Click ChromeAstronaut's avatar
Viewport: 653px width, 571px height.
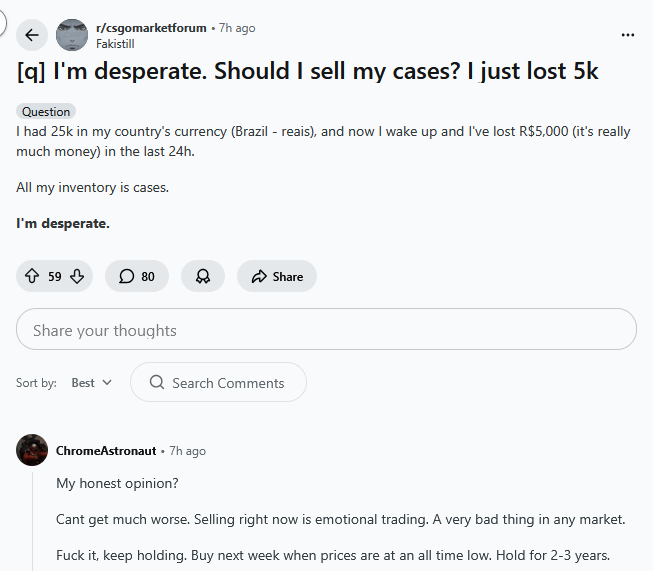coord(32,450)
